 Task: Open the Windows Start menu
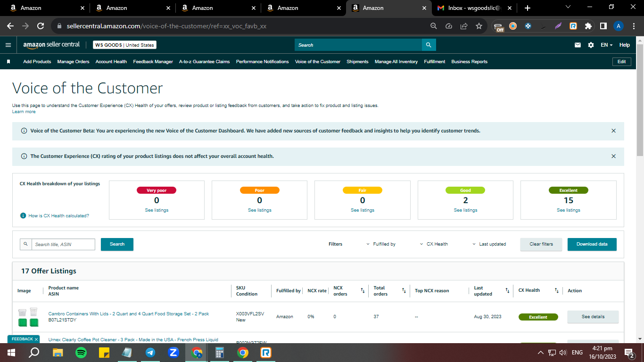(11, 353)
